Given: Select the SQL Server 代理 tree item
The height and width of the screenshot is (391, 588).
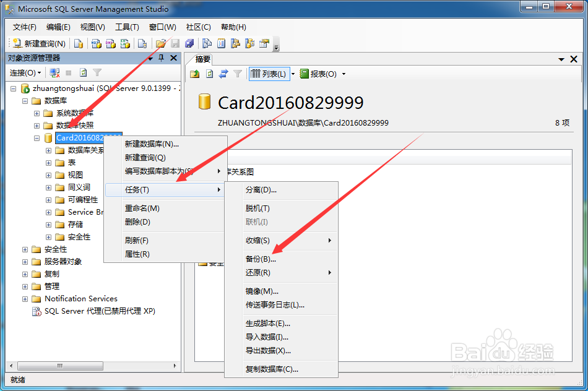Looking at the screenshot, I should (100, 311).
